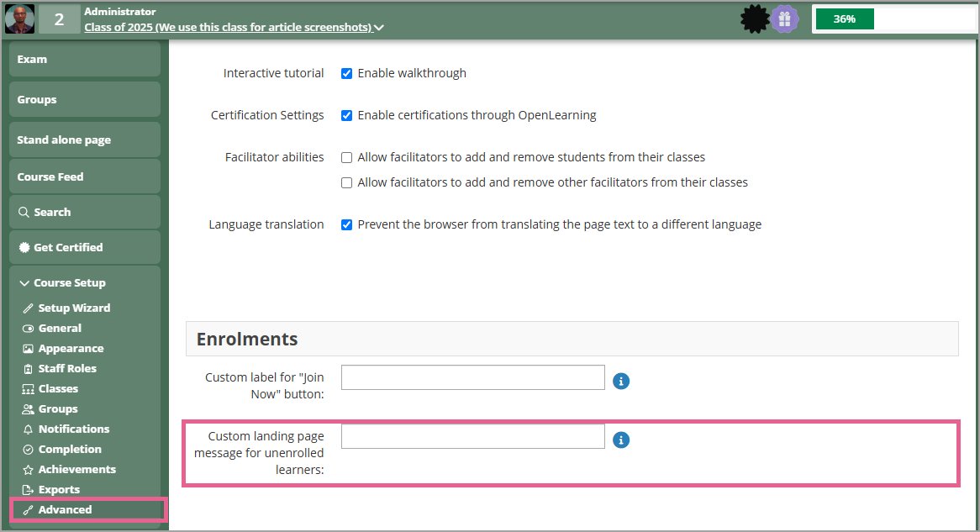This screenshot has width=980, height=532.
Task: Open Search in the sidebar
Action: click(x=85, y=212)
